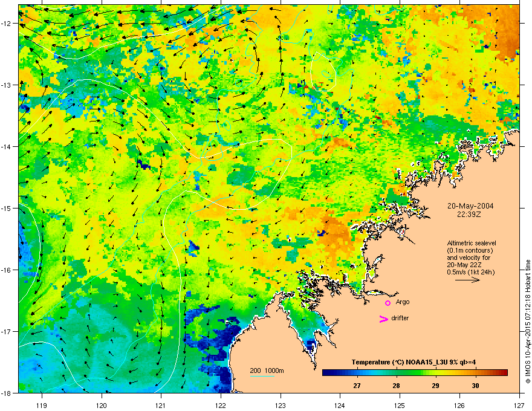Click the '20-May-2004' date text
Viewport: 532px width, 411px height.
coord(470,206)
